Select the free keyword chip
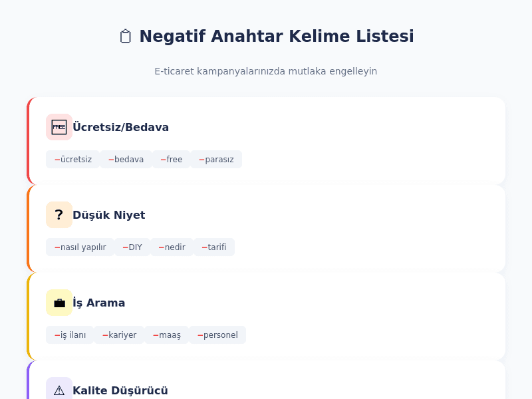Screen dimensions: 532x399 171,160
